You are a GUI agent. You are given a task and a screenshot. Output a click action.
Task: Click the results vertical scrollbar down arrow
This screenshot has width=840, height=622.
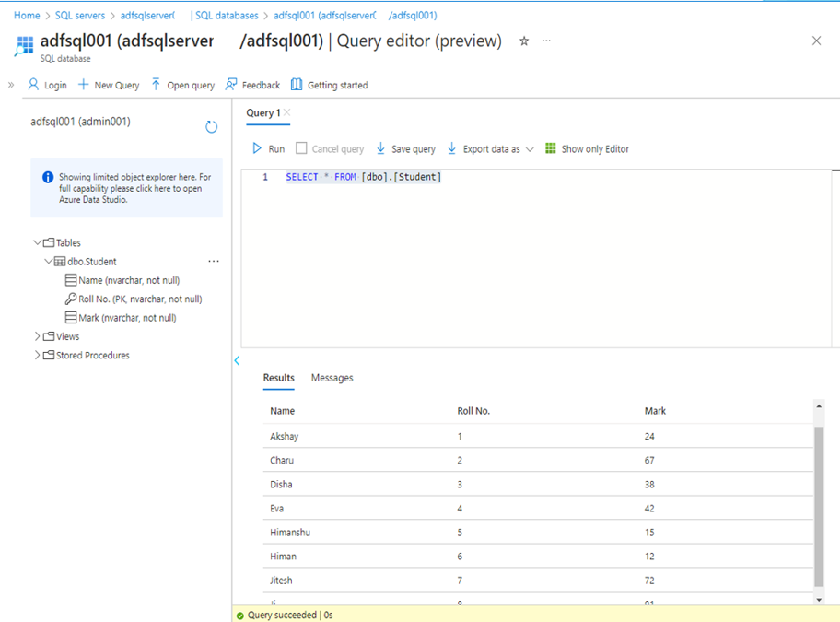pos(819,599)
